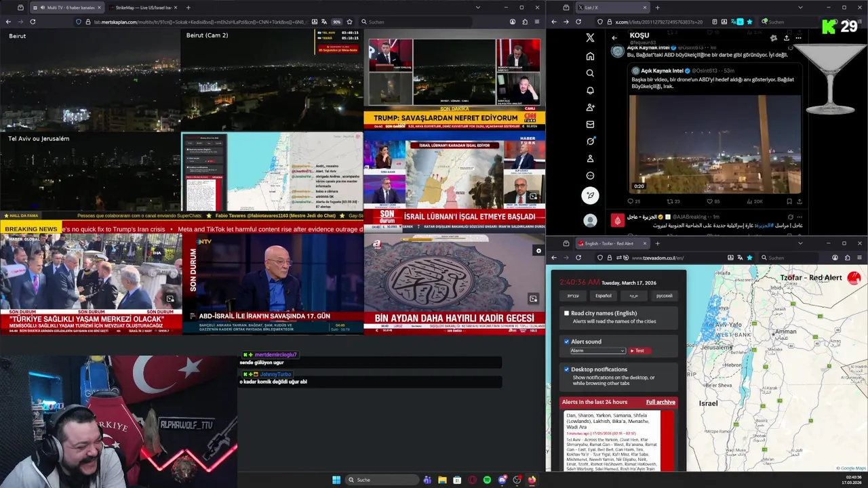The height and width of the screenshot is (488, 868).
Task: Open the extensions icon in the Tzofar window toolbar
Action: point(847,258)
